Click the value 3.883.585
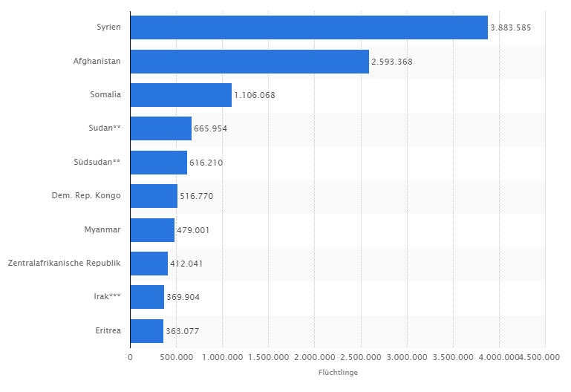This screenshot has height=392, width=571. pyautogui.click(x=511, y=27)
